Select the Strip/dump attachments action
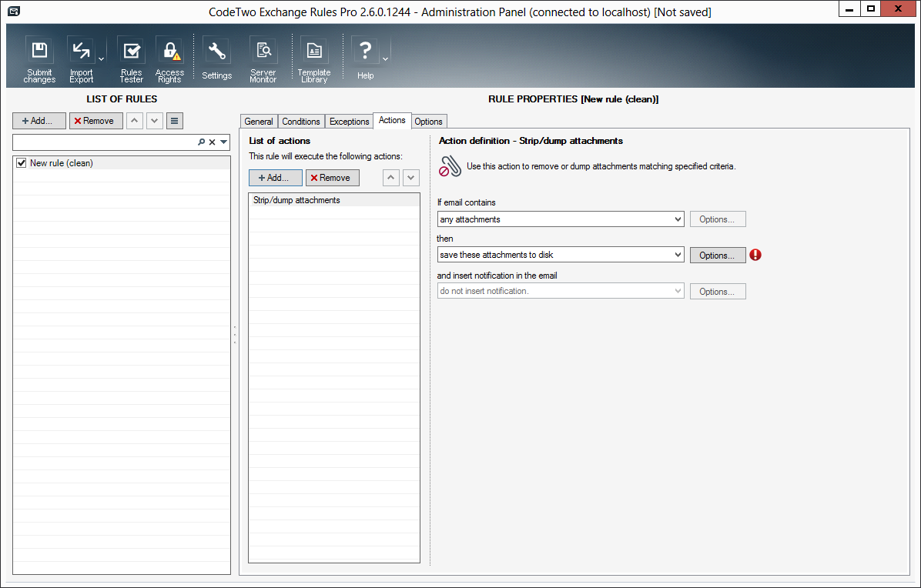Screen dimensions: 921x588 tap(334, 200)
